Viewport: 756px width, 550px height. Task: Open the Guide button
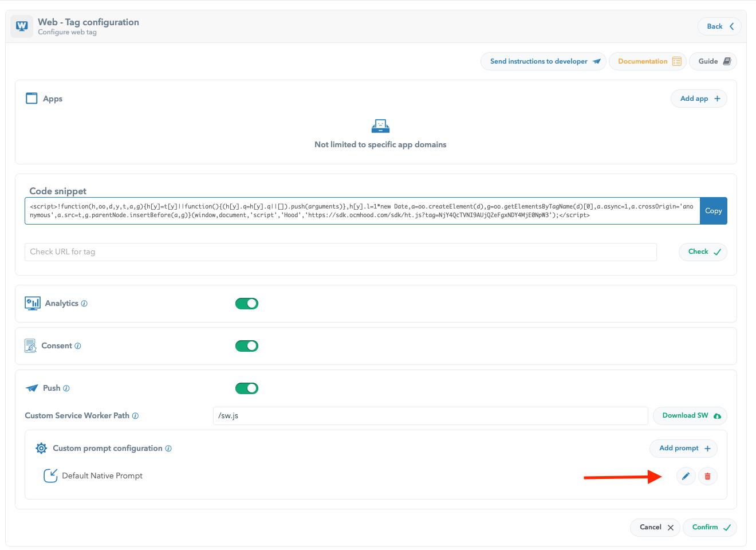click(x=713, y=61)
